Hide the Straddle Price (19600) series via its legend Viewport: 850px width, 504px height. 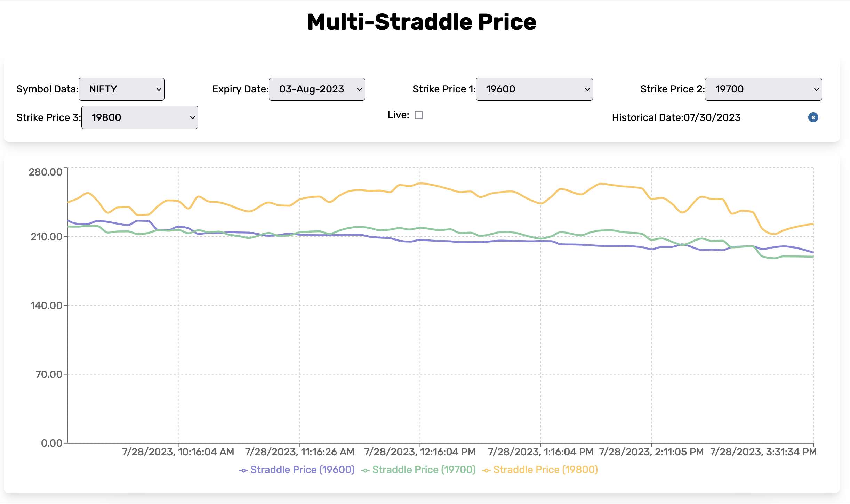click(x=301, y=469)
